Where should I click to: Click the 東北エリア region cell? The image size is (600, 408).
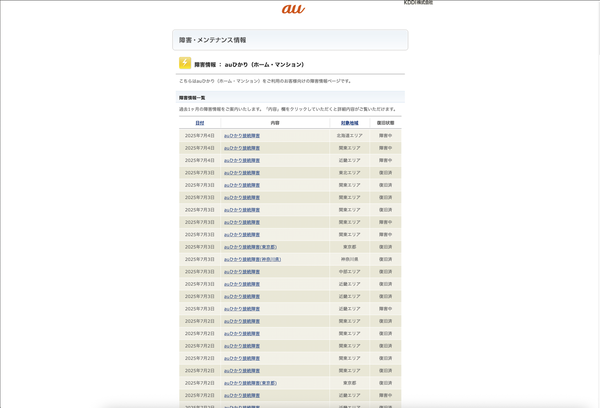click(349, 173)
